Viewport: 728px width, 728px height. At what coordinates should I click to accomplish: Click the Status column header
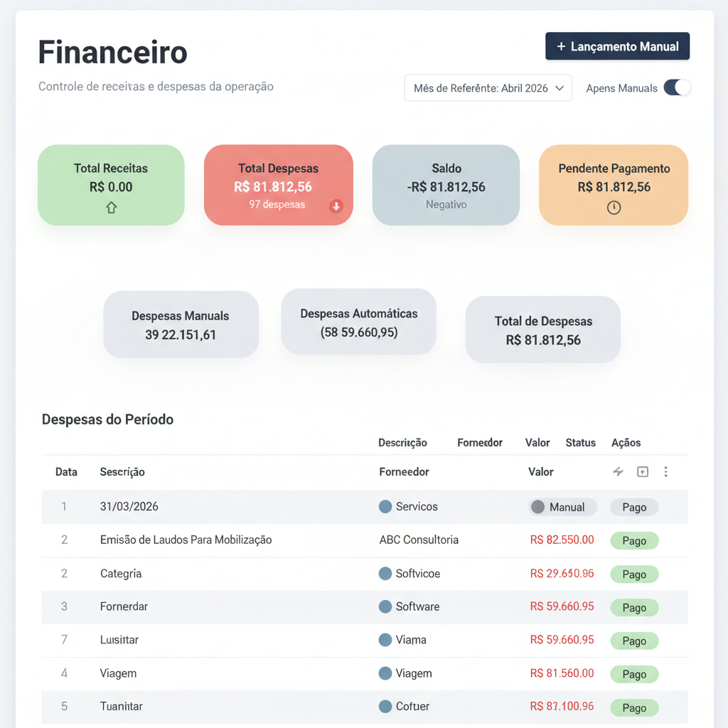[x=580, y=442]
